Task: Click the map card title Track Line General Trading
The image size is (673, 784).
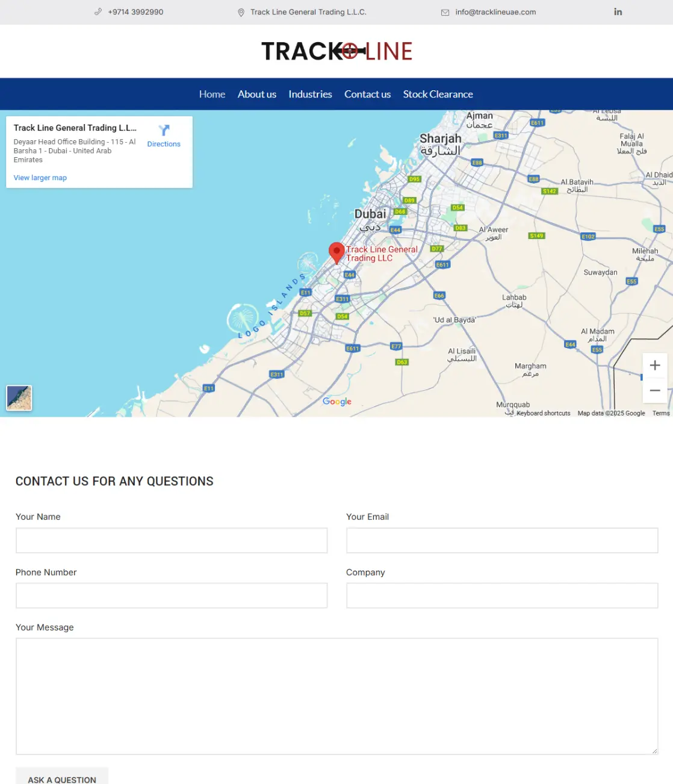Action: click(75, 128)
